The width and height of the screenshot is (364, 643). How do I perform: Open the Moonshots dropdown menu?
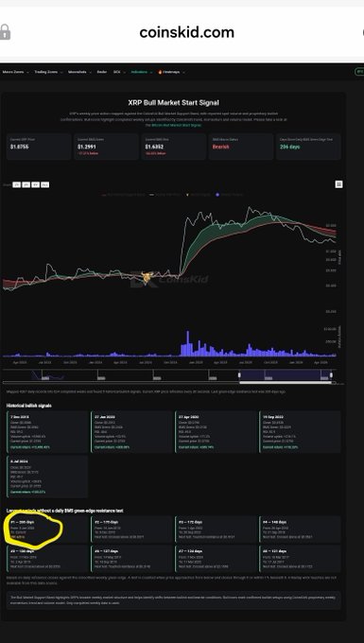click(x=79, y=72)
